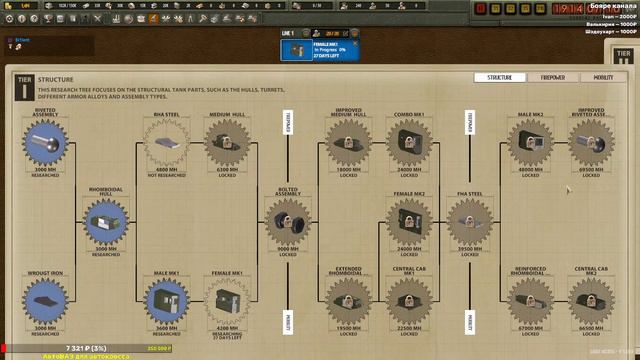Click the trophy icon in the toolbar
This screenshot has height=360, width=640.
pos(48,19)
